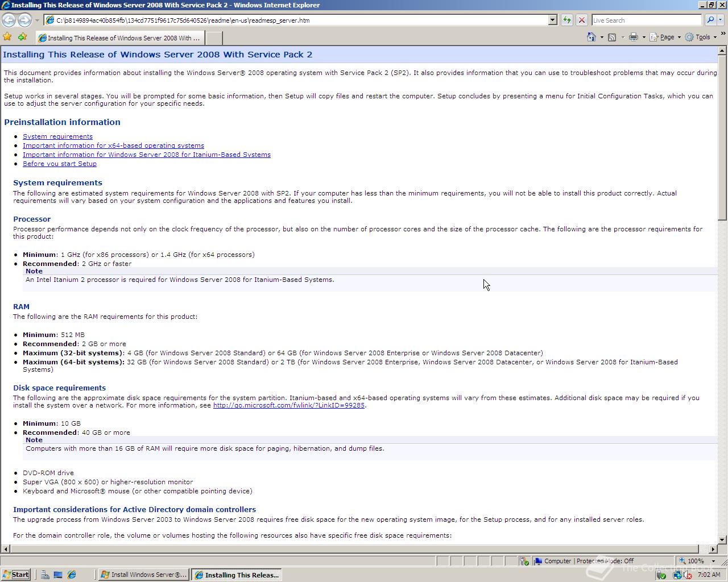Open a new blank tab
Viewport: 728px width, 582px height.
point(213,38)
